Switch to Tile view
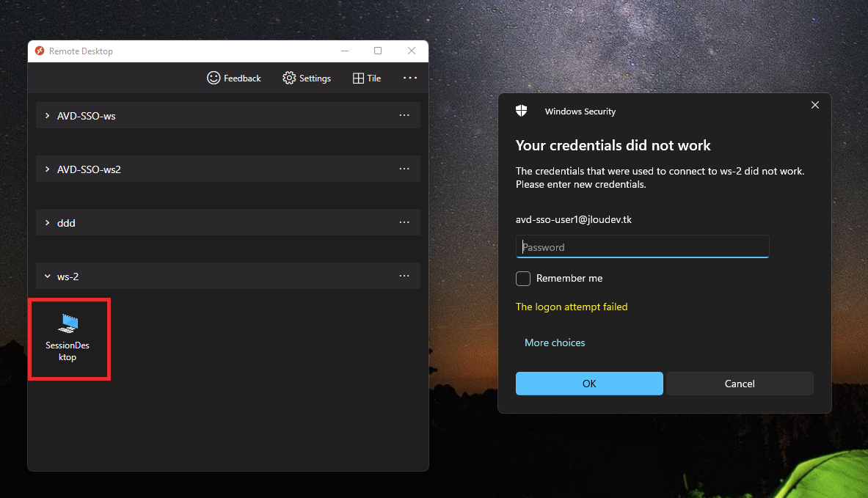The image size is (868, 498). (366, 78)
